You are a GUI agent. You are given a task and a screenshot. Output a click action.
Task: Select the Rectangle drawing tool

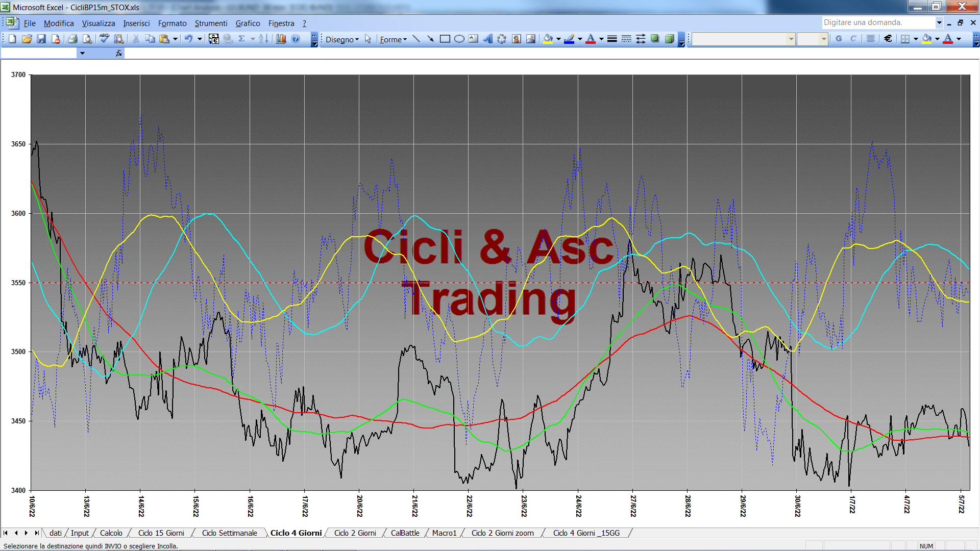tap(445, 39)
